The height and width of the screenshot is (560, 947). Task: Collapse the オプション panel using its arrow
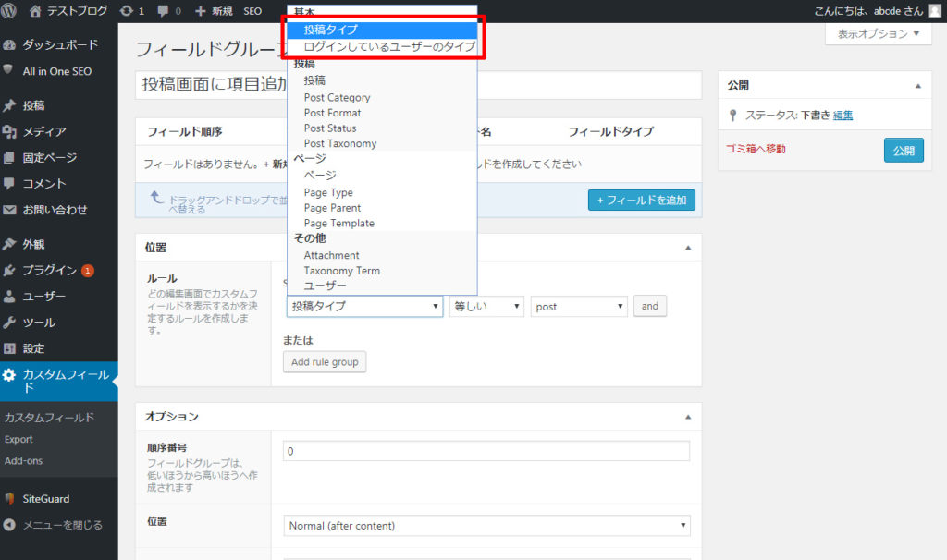[x=687, y=417]
